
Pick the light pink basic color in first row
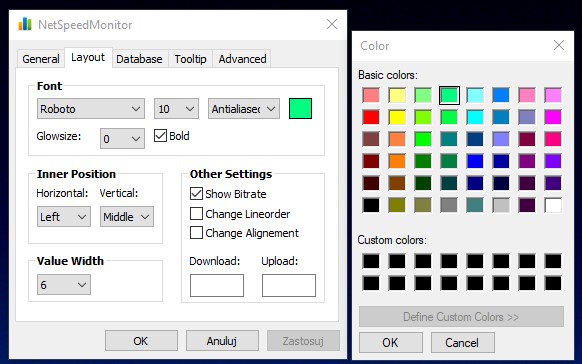[x=527, y=95]
